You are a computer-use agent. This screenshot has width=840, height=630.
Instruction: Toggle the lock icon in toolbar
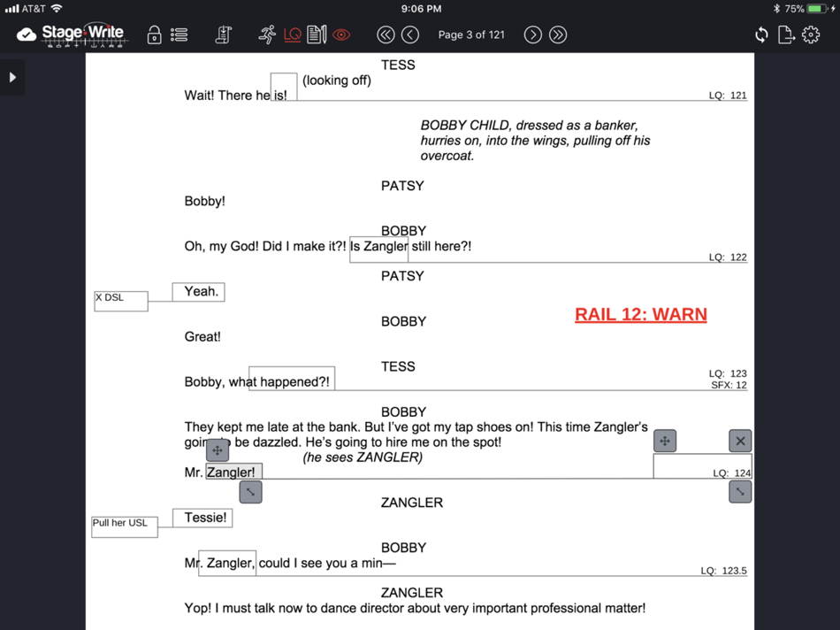coord(154,35)
